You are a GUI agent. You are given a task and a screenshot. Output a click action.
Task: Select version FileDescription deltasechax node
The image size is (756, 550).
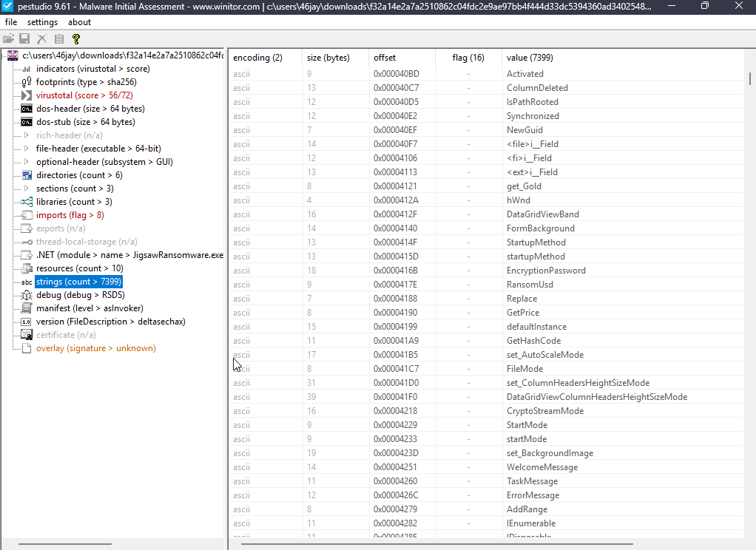pos(111,322)
